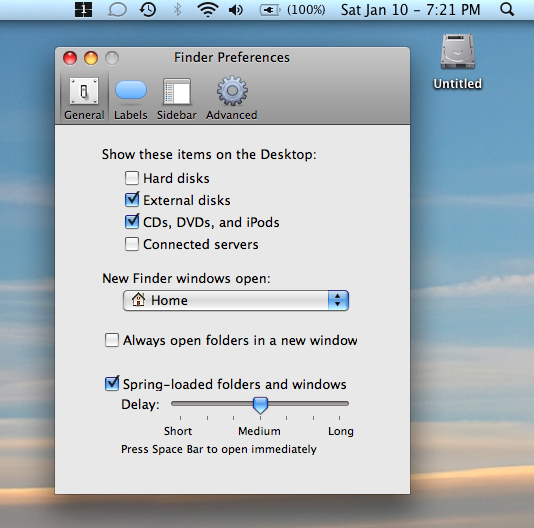Click the battery (100%) percentage text
The image size is (534, 528).
pos(306,10)
